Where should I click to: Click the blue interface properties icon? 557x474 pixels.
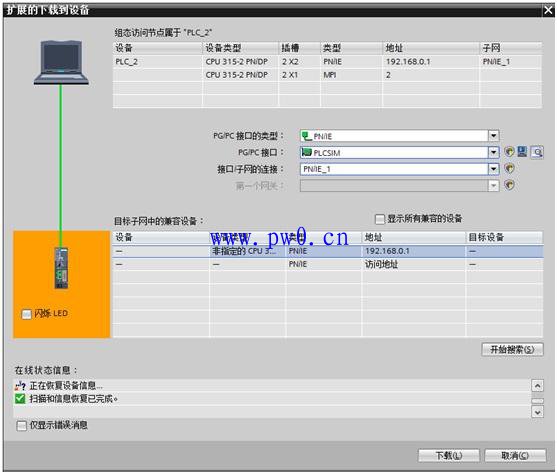click(x=522, y=152)
